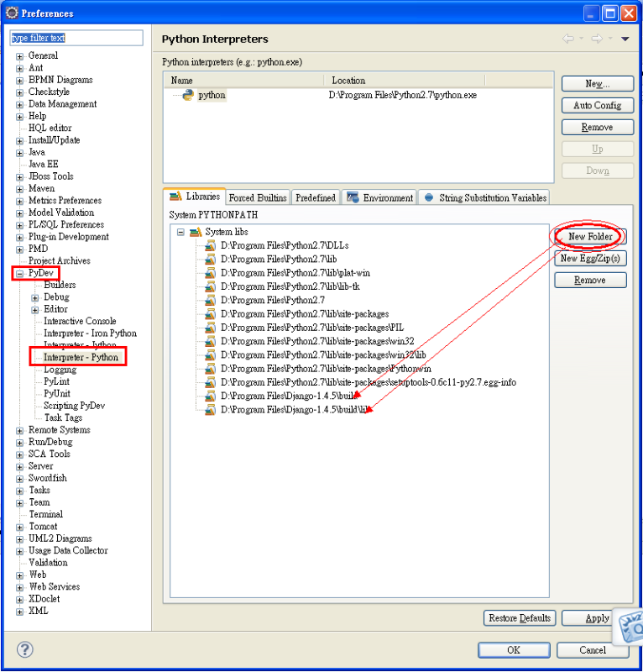The width and height of the screenshot is (643, 672).
Task: Click the New Folder button
Action: point(590,237)
